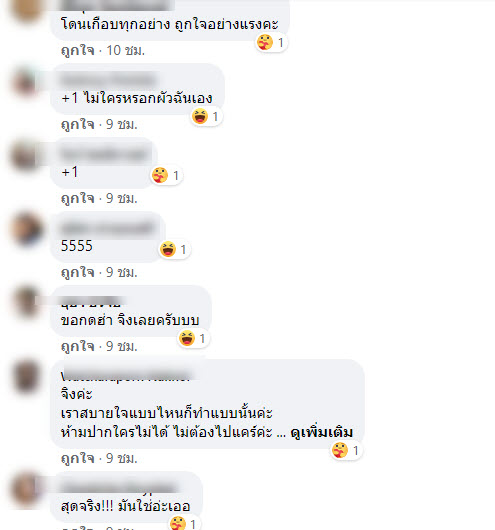This screenshot has width=495, height=530.
Task: Open avatar of the '5555' commenter
Action: pyautogui.click(x=27, y=229)
